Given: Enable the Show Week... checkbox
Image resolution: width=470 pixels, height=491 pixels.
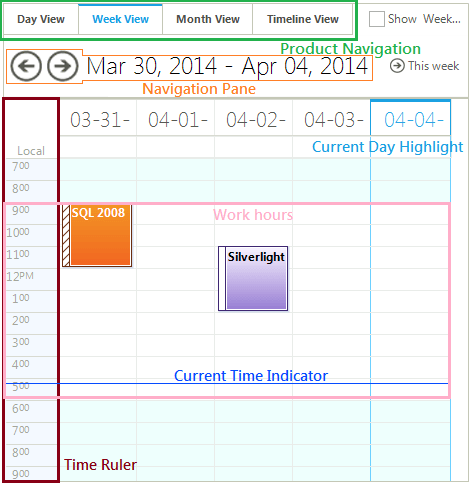Looking at the screenshot, I should coord(377,19).
